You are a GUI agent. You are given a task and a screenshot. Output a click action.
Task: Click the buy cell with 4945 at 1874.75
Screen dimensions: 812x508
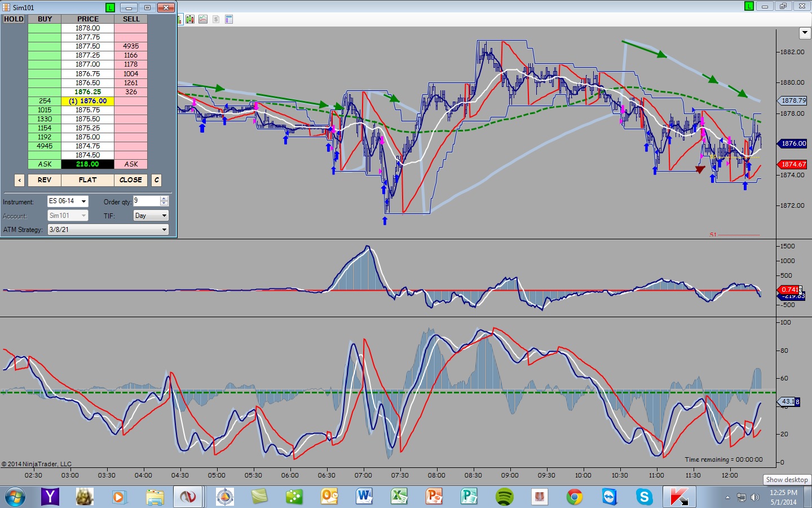pyautogui.click(x=45, y=146)
